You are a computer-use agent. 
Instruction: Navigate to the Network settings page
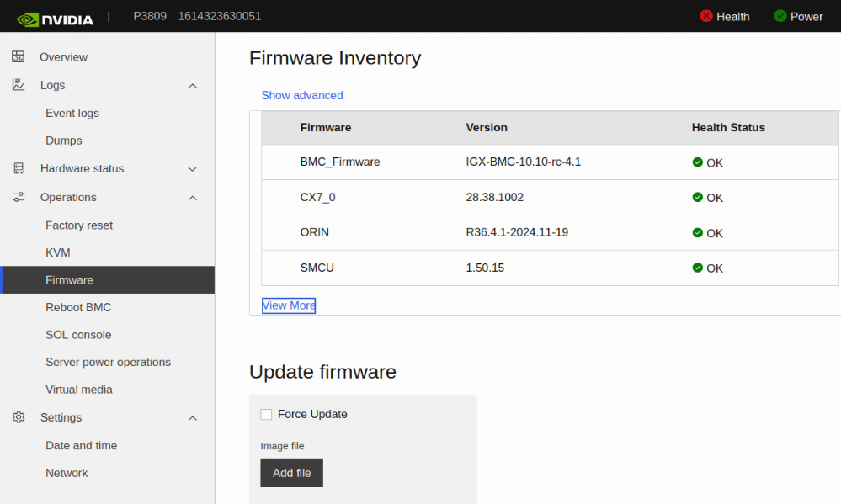[67, 472]
